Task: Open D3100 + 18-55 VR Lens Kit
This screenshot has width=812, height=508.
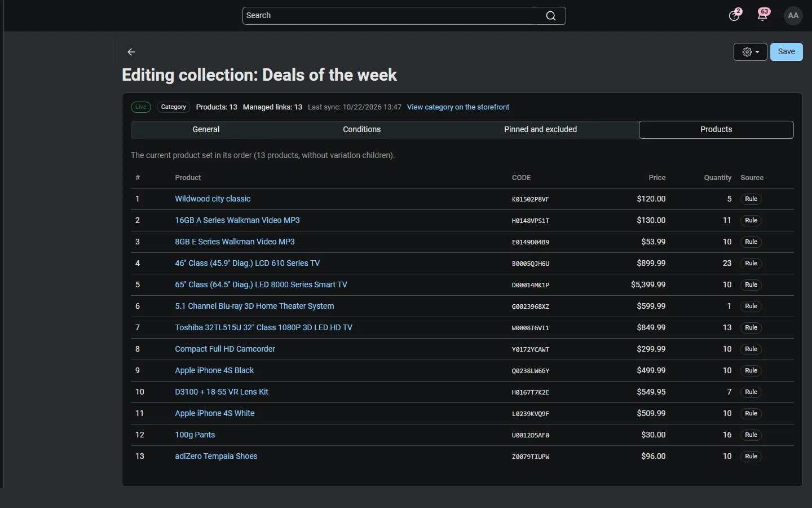Action: 222,392
